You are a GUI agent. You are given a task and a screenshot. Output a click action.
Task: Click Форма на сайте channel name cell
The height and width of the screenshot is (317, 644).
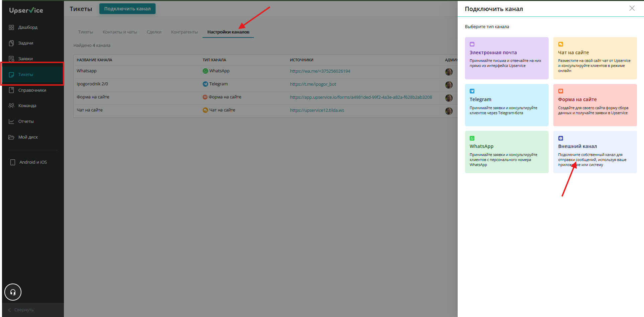pos(93,97)
